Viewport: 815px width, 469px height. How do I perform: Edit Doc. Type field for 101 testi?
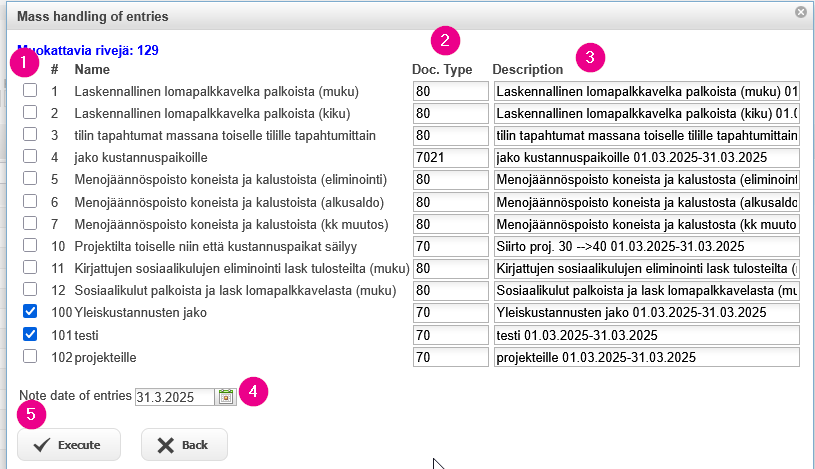451,335
